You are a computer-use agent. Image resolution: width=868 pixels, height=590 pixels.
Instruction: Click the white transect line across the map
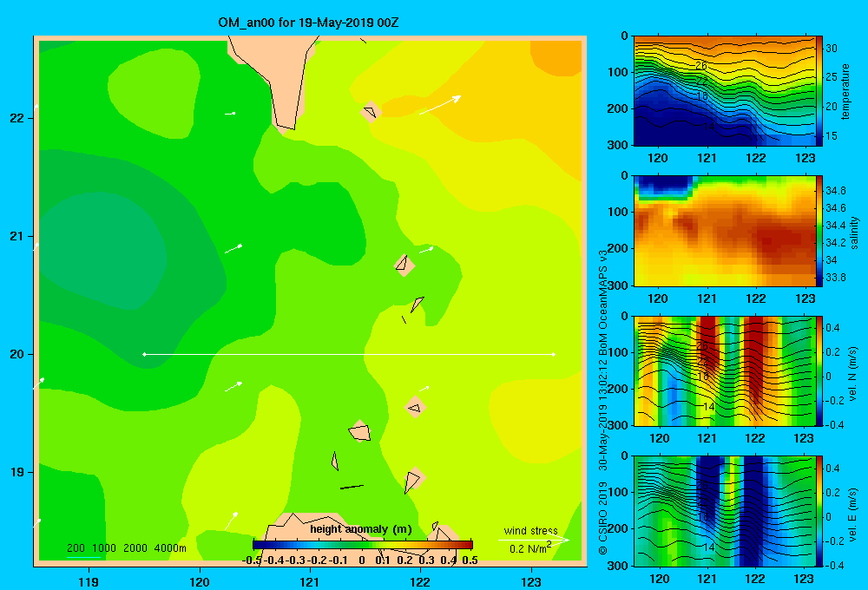[349, 354]
